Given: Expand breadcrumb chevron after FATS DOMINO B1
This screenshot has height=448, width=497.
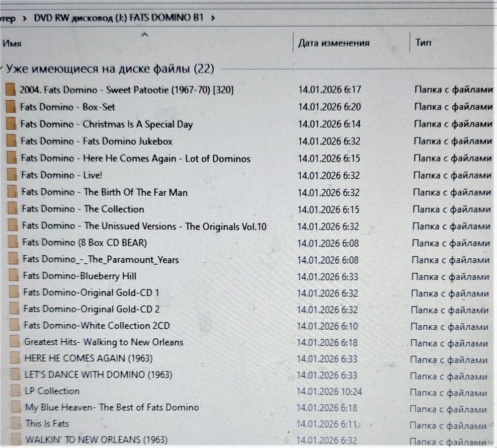Looking at the screenshot, I should coord(213,18).
